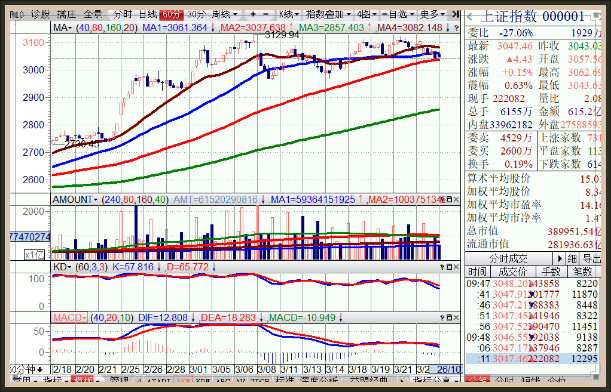Viewport: 611px width, 392px height.
Task: Select the highlighted red tab under trade list
Action: click(478, 379)
